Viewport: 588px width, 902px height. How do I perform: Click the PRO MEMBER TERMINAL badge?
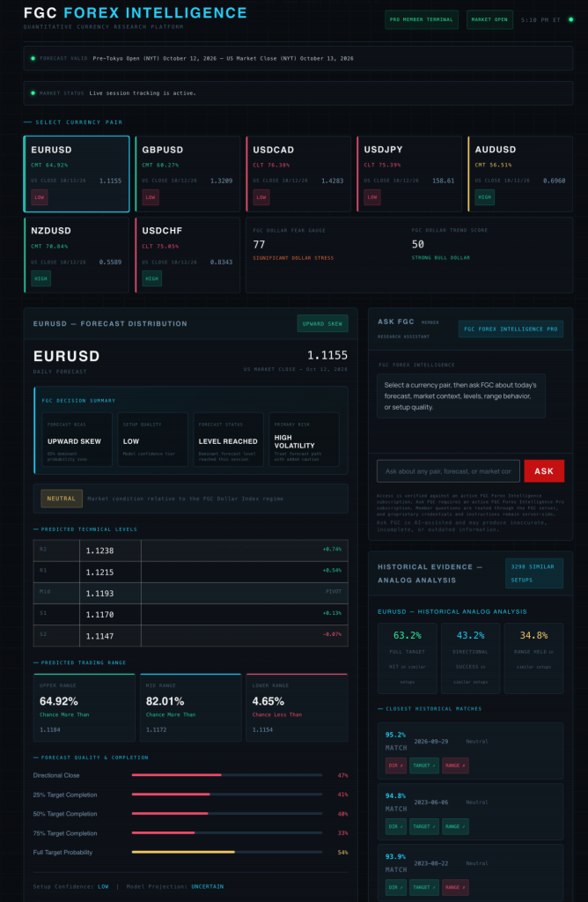point(422,19)
